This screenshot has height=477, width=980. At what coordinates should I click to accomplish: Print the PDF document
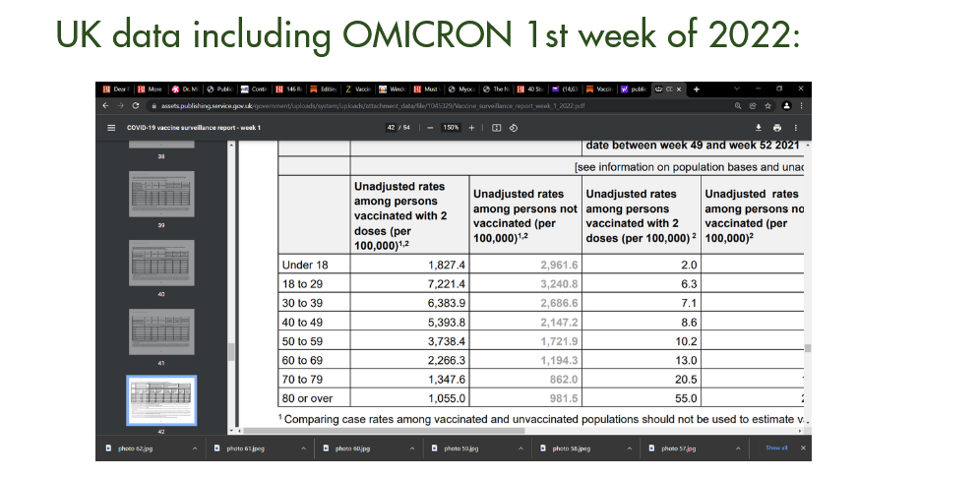777,128
